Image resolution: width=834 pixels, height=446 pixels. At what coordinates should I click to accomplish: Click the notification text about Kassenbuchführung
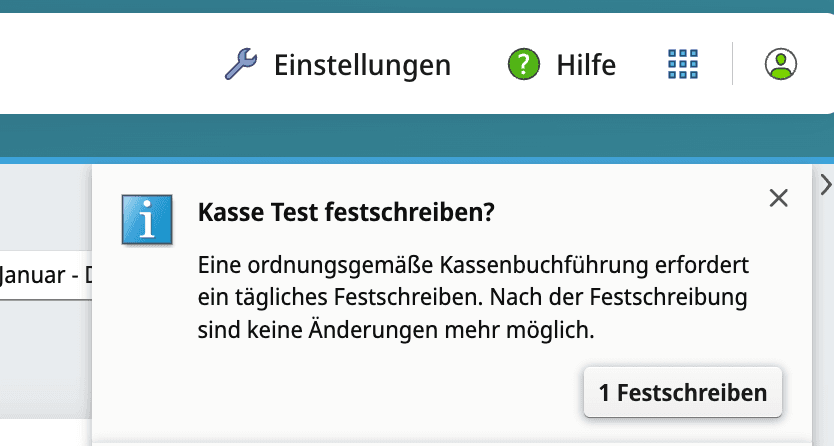pos(474,267)
